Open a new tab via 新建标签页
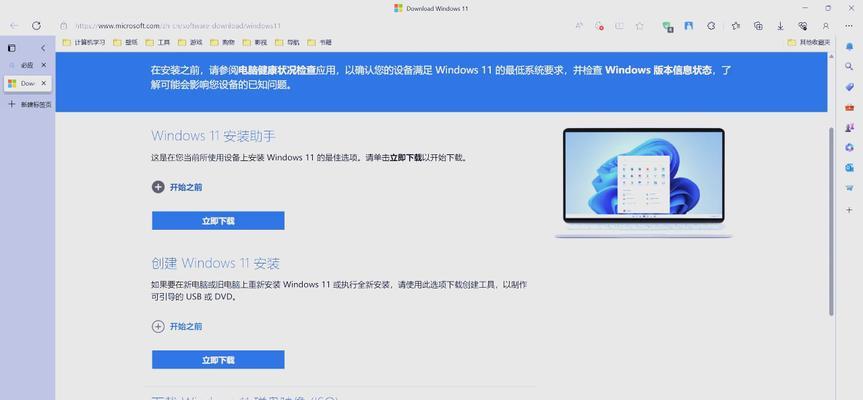 pyautogui.click(x=29, y=104)
